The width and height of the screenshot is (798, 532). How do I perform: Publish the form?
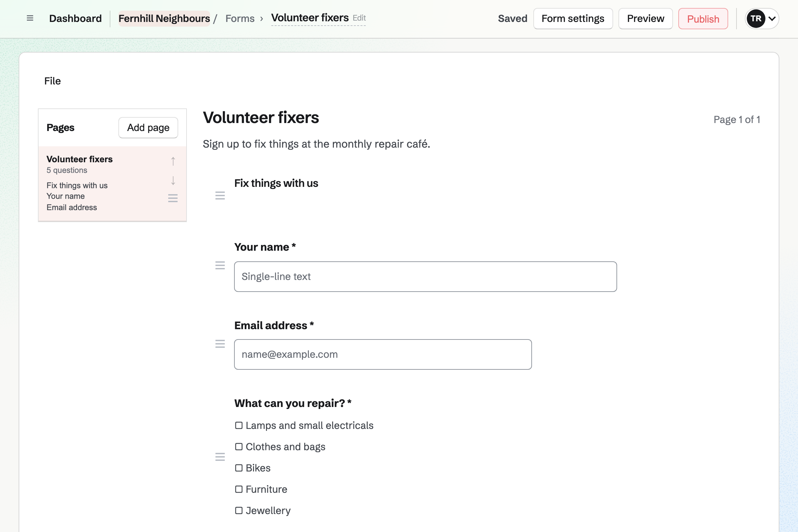pos(703,19)
